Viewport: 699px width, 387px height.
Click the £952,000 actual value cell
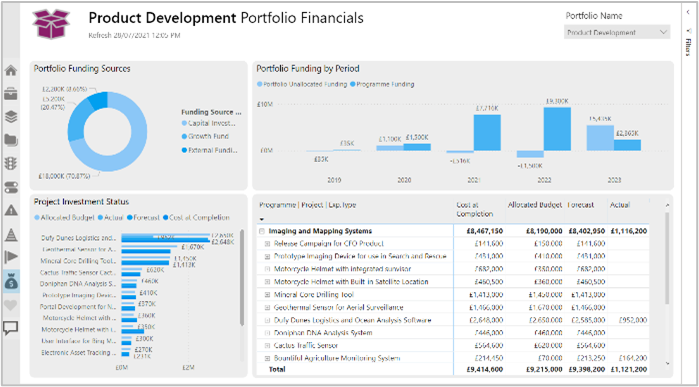pos(633,321)
